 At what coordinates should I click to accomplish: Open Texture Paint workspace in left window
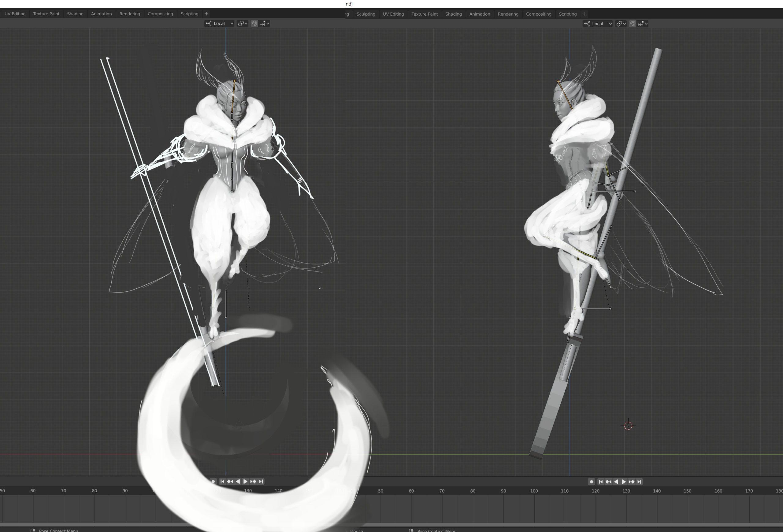(x=46, y=14)
